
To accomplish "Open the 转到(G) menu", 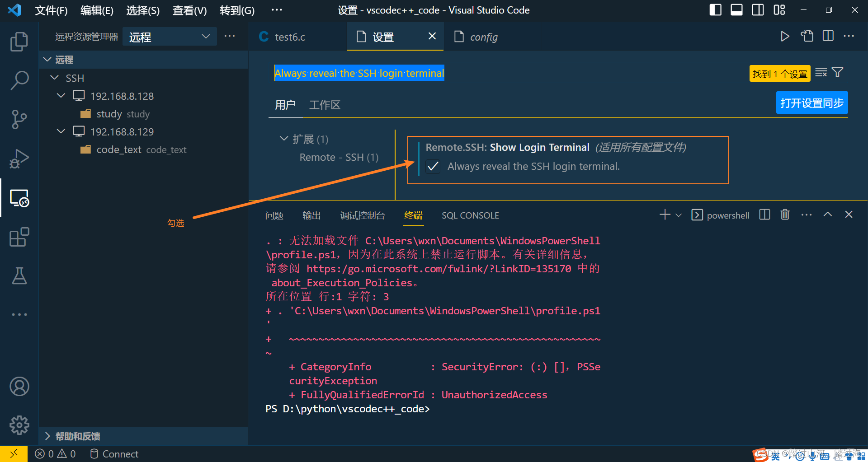I will [x=237, y=10].
